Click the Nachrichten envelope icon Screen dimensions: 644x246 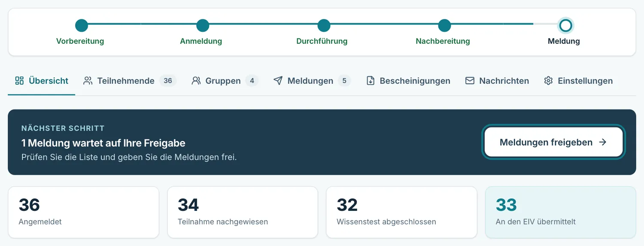[x=470, y=81]
